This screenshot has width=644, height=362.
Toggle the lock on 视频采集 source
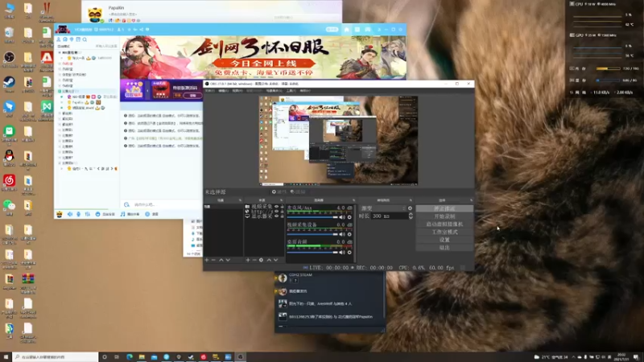tap(282, 207)
